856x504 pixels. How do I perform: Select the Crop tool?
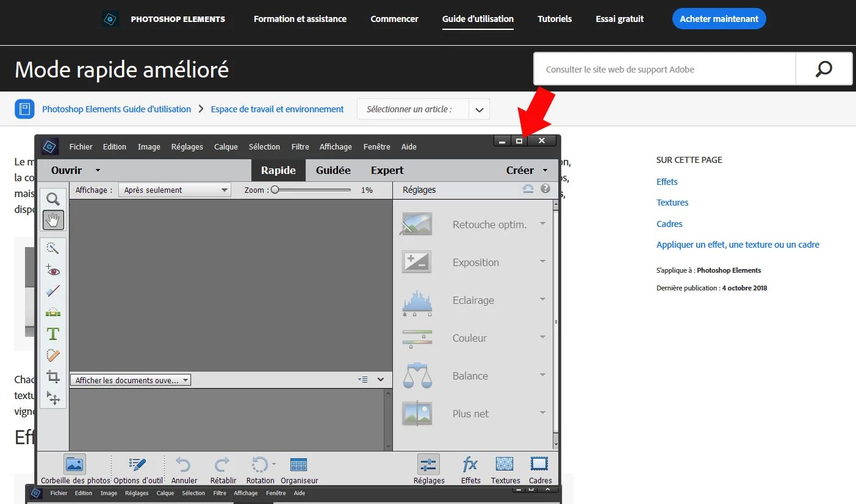click(x=53, y=376)
